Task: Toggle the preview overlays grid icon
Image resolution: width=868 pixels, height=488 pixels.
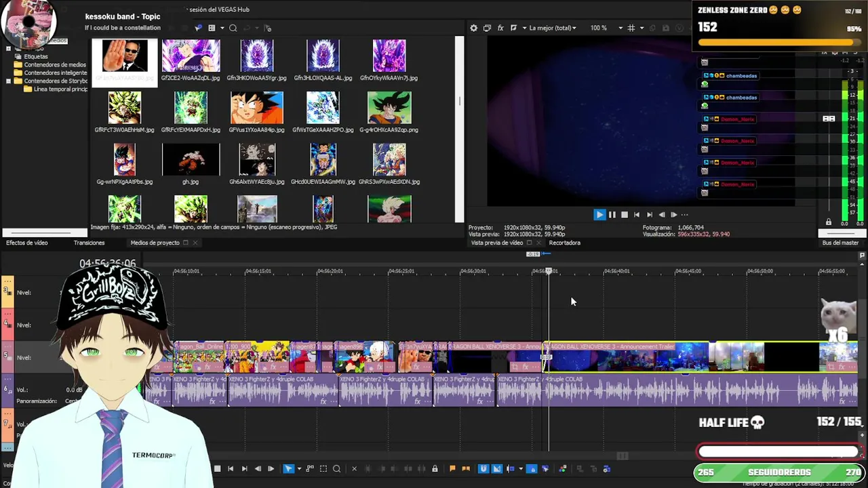Action: [x=631, y=28]
